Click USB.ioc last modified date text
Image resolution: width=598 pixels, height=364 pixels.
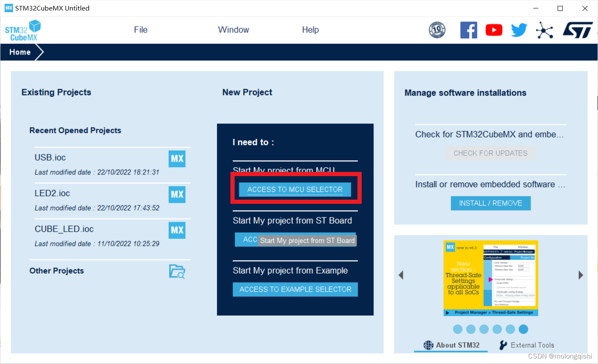[x=97, y=172]
